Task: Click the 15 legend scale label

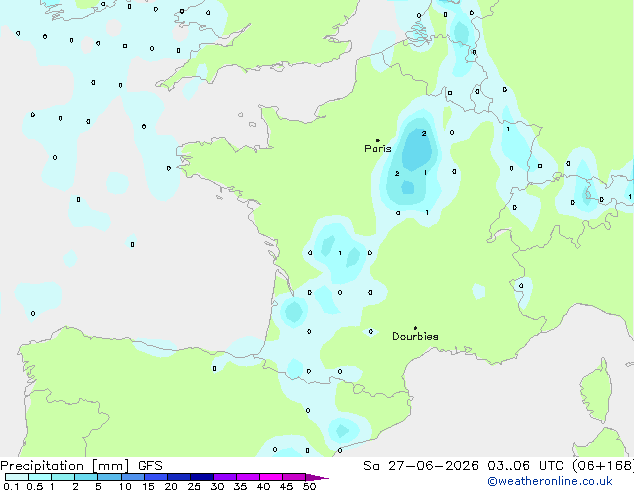Action: pos(148,486)
